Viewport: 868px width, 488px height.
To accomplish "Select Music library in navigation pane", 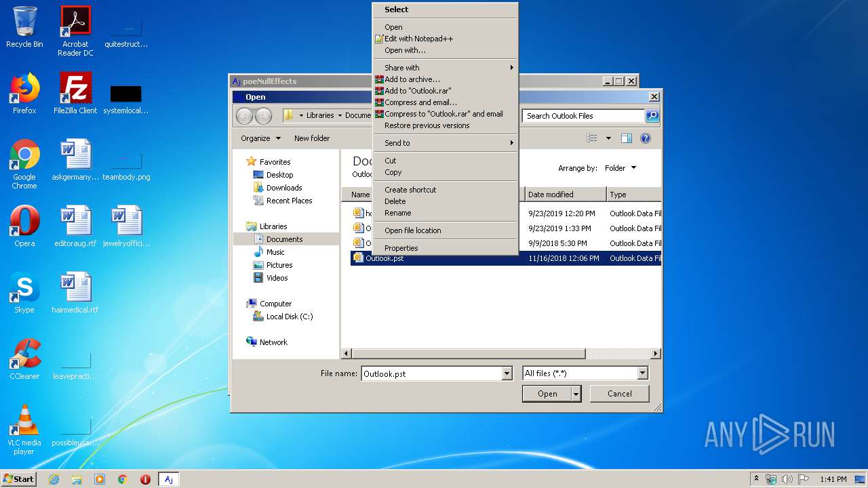I will tap(275, 252).
